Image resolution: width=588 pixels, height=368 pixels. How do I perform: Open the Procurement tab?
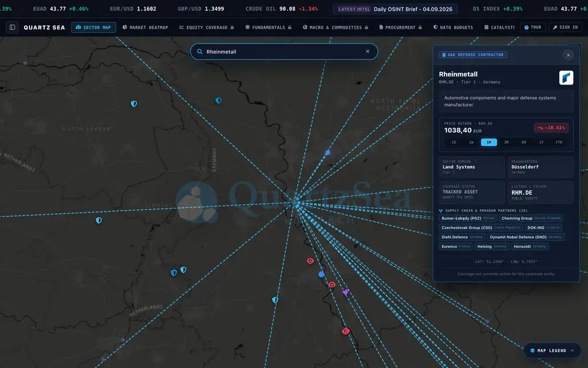(400, 28)
